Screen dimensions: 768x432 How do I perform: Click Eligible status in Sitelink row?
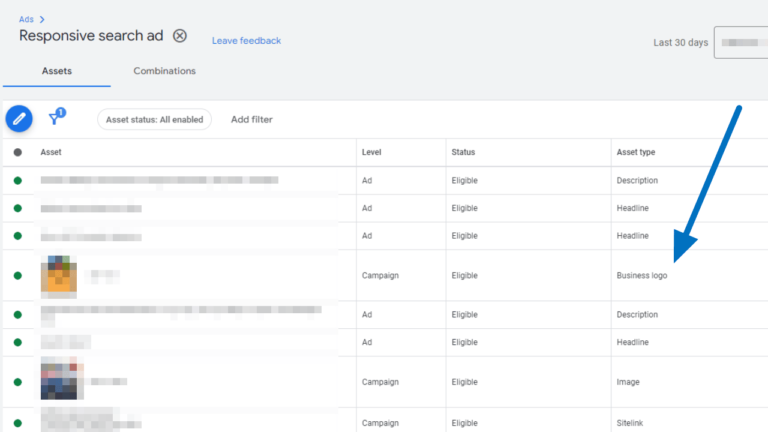[464, 423]
